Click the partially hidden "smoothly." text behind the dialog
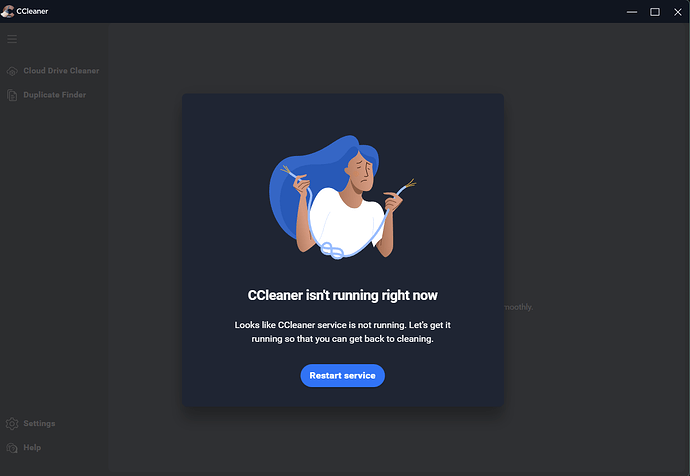Image resolution: width=690 pixels, height=476 pixels. (x=518, y=307)
